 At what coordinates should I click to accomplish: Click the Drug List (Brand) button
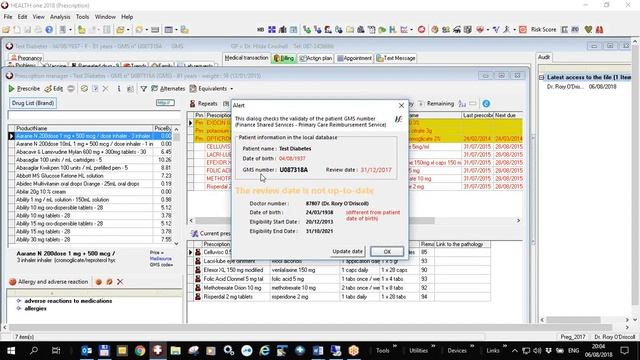(33, 103)
